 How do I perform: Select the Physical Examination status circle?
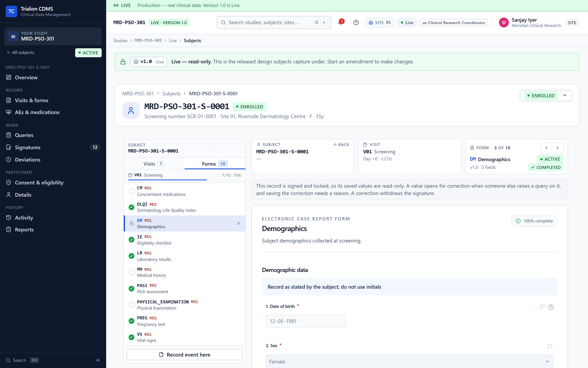click(131, 305)
